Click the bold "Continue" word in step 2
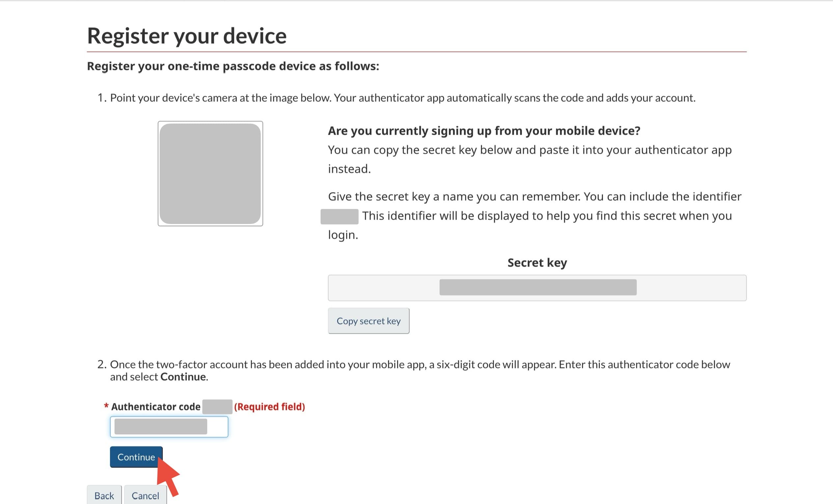 [x=183, y=377]
